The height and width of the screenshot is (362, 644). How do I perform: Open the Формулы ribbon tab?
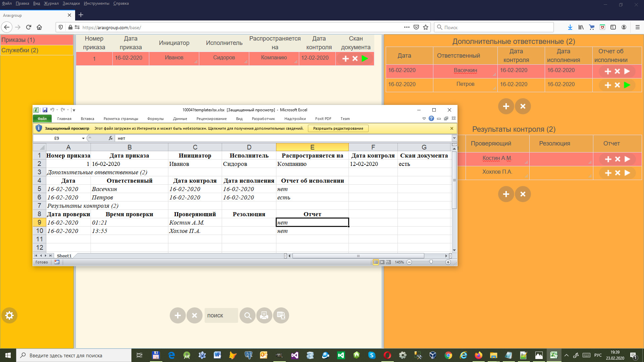(x=155, y=119)
